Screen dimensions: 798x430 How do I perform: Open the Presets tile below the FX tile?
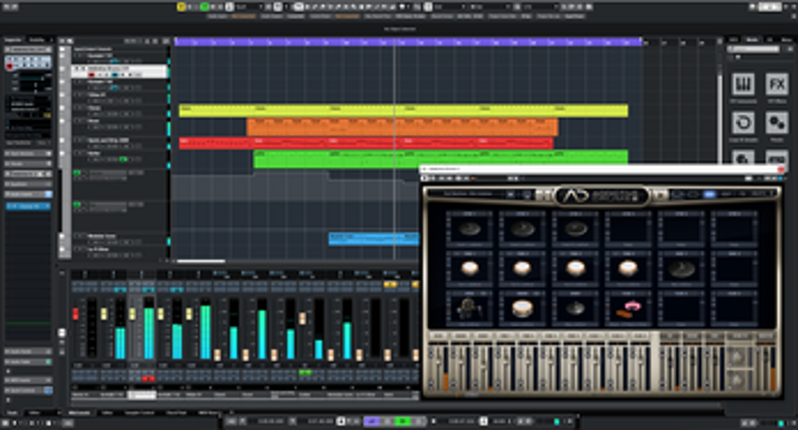tap(777, 123)
